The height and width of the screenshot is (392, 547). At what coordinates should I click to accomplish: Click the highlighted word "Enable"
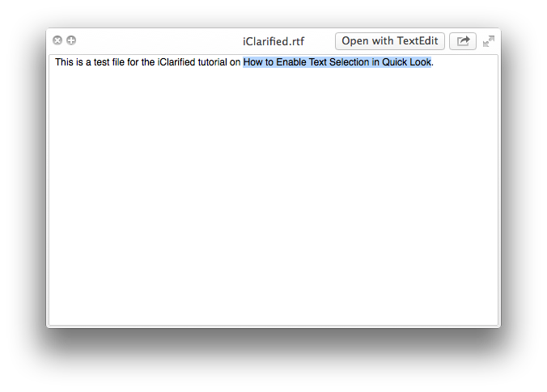click(x=290, y=62)
